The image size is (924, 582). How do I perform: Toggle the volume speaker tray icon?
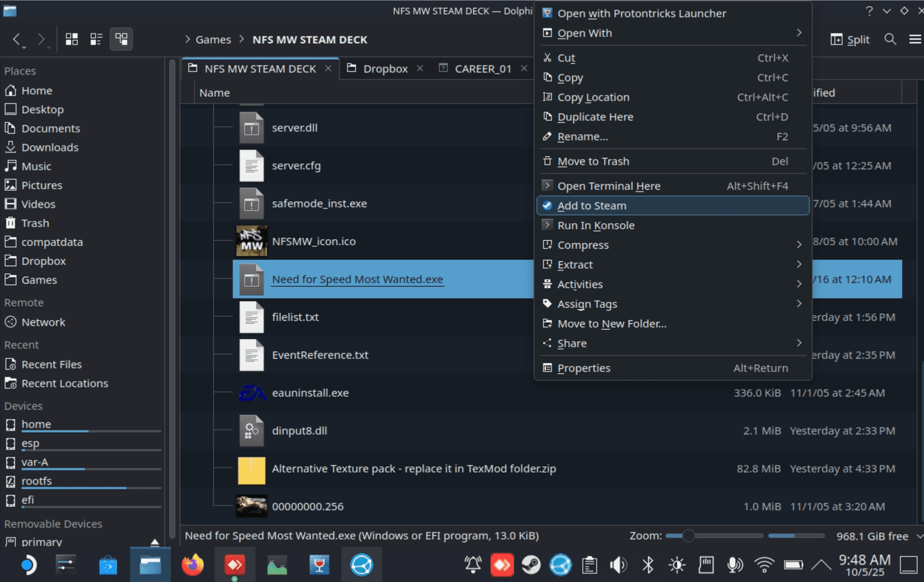point(618,565)
